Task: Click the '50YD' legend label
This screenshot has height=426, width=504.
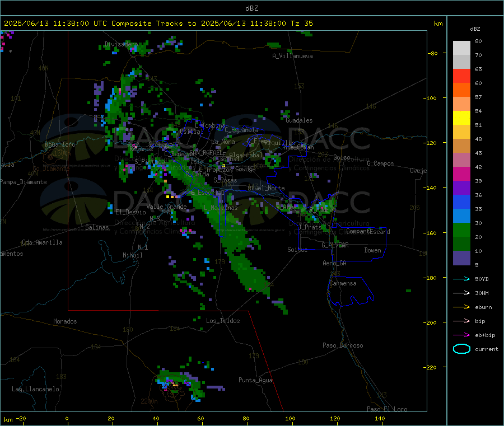Action: click(482, 279)
